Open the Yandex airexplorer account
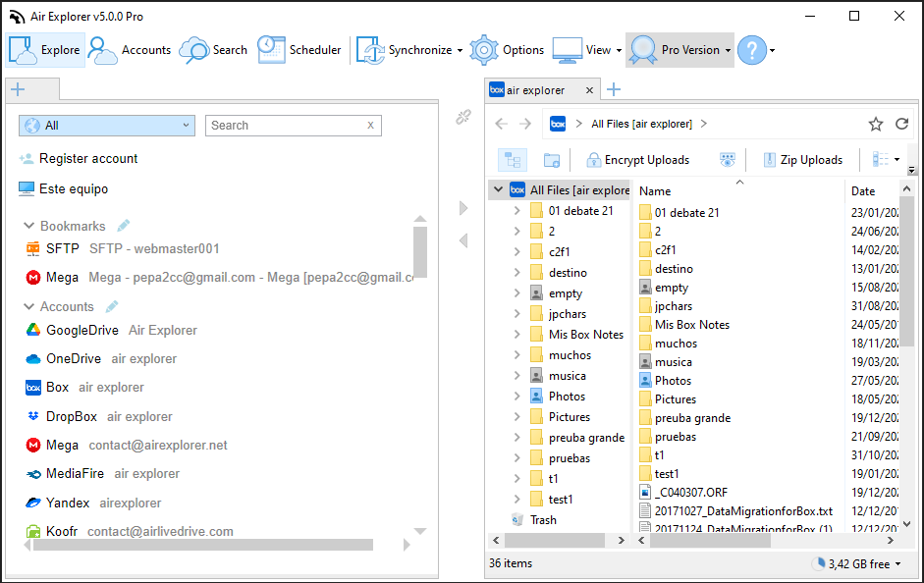924x583 pixels. 93,503
